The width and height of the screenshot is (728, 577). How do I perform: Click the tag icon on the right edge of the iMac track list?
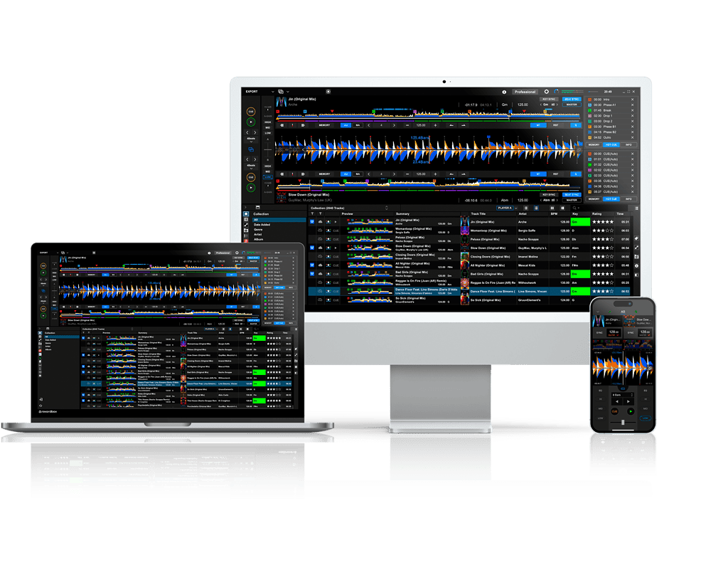click(636, 238)
